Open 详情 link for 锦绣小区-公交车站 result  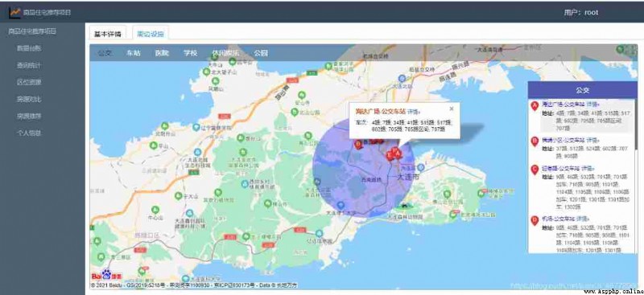tap(593, 140)
